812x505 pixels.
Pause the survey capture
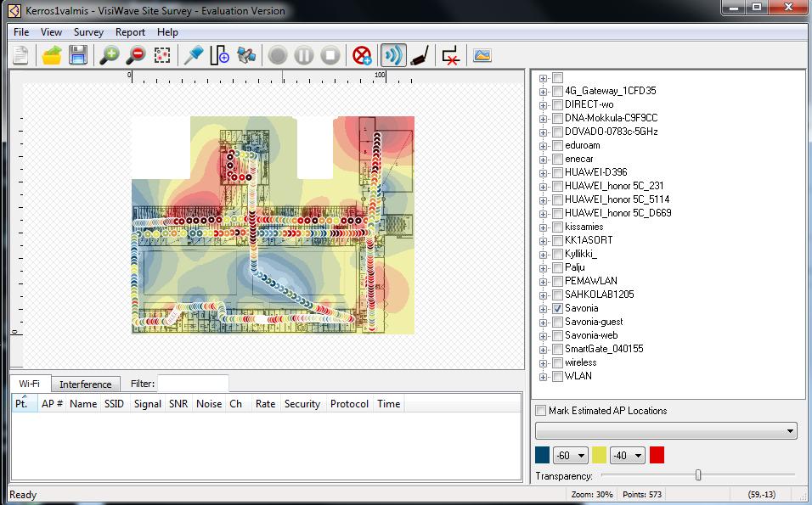point(304,55)
